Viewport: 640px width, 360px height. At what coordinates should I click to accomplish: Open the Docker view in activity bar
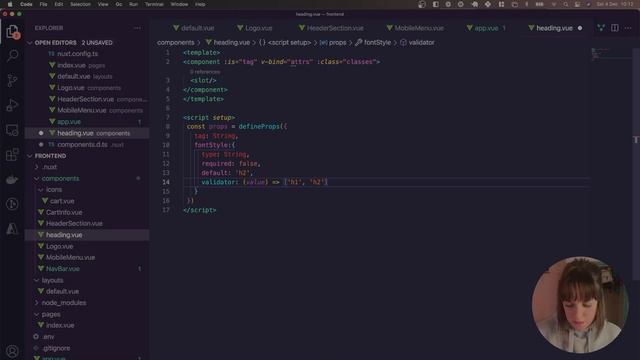click(x=12, y=179)
